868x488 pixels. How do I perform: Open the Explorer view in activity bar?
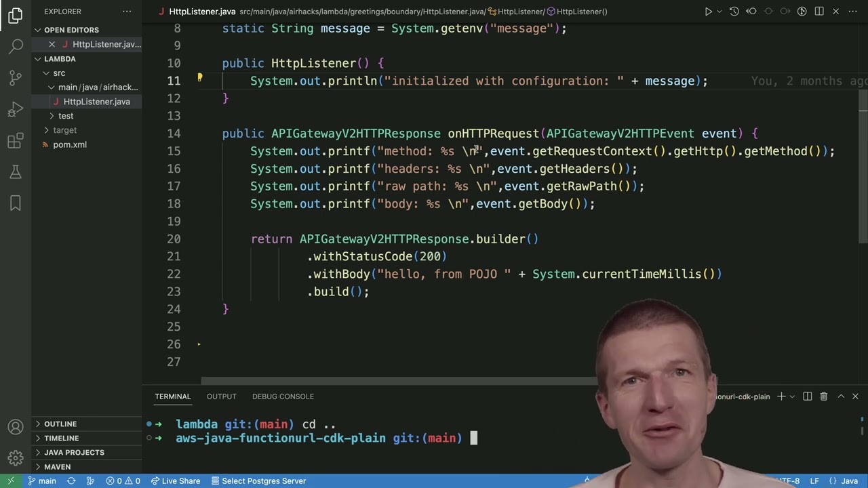16,15
